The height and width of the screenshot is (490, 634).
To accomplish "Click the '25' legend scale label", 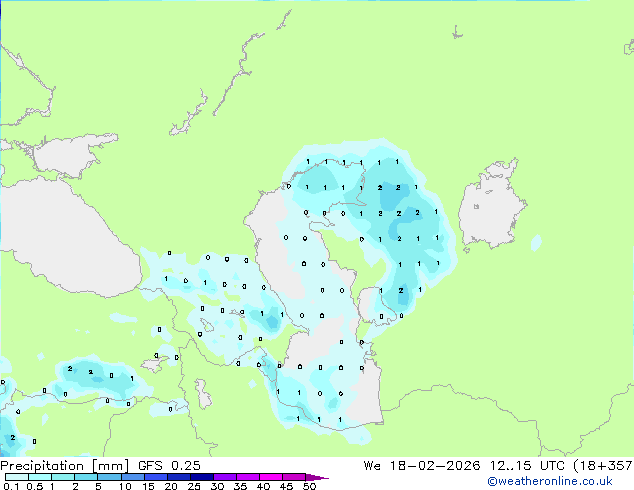I will tap(194, 486).
